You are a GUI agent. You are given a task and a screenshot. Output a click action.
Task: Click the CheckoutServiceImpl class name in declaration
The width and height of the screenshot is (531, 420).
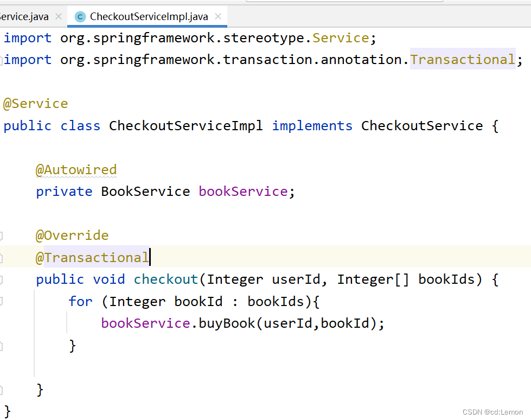[x=186, y=125]
